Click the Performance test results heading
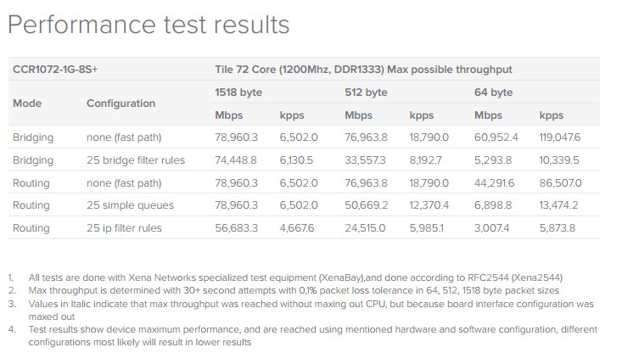Viewport: 622px width, 364px height. pos(148,25)
